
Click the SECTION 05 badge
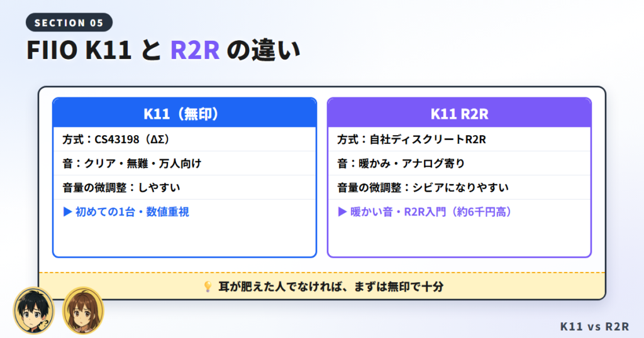pyautogui.click(x=69, y=23)
